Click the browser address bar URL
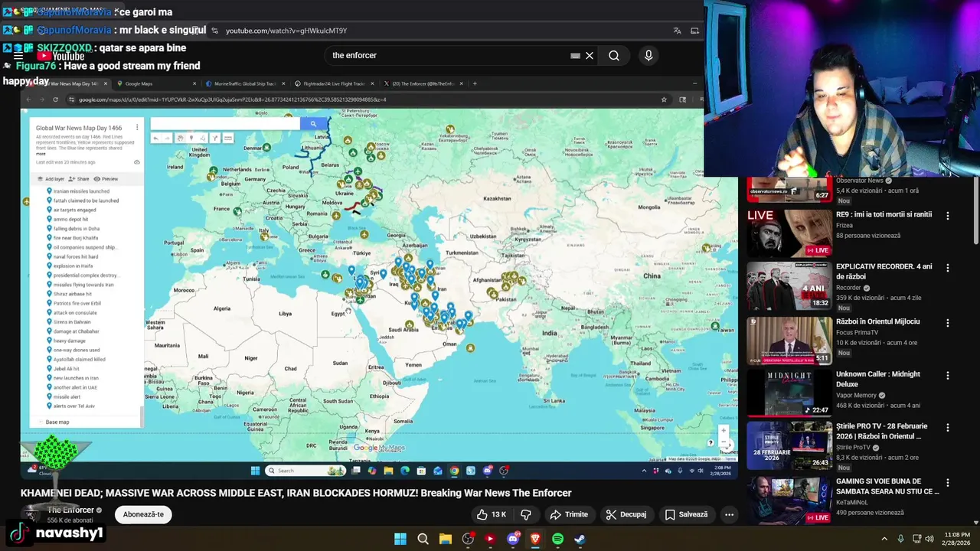Screen dimensions: 980x551 click(286, 31)
